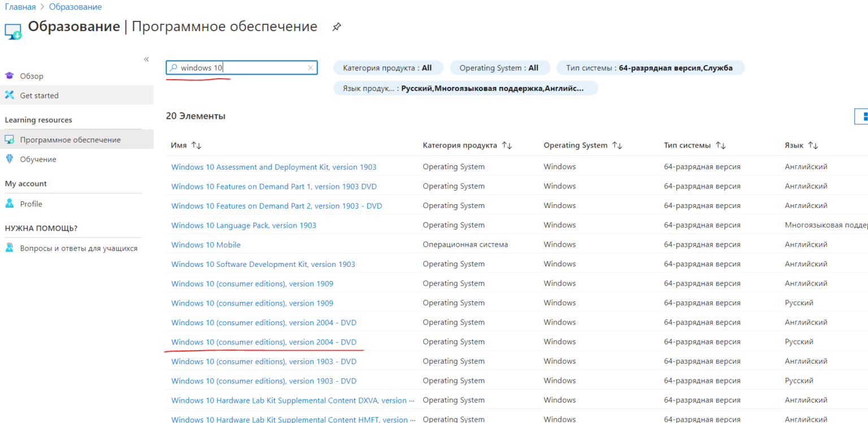Open Get started in the sidebar
The image size is (868, 423).
[77, 95]
